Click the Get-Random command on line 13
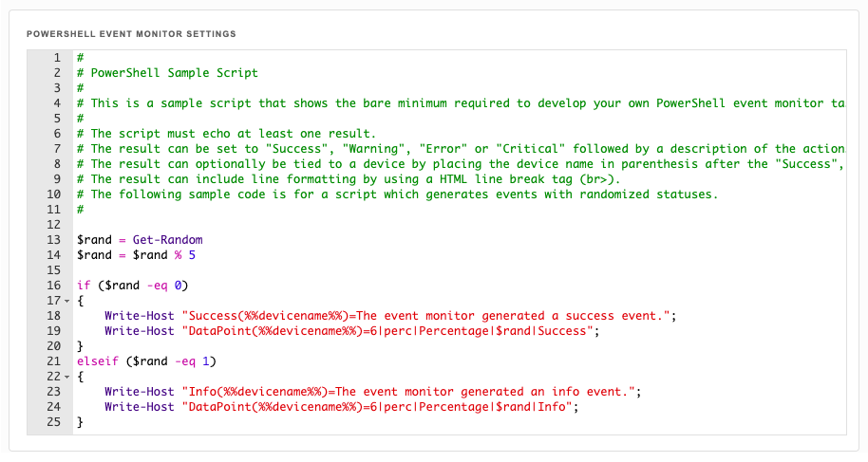 click(x=167, y=240)
